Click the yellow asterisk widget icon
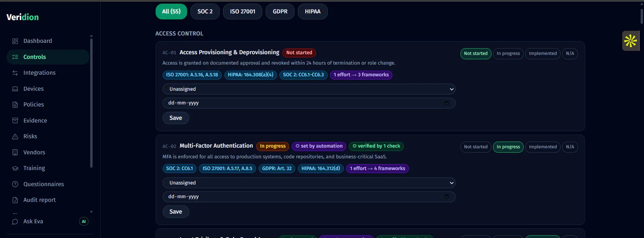The image size is (644, 238). pos(631,41)
